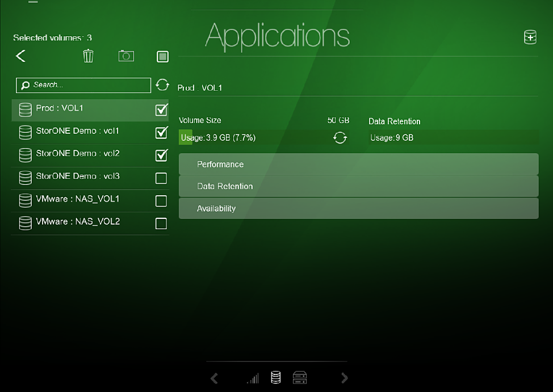The height and width of the screenshot is (392, 553).
Task: Go to previous page with bottom left arrow
Action: tap(214, 378)
